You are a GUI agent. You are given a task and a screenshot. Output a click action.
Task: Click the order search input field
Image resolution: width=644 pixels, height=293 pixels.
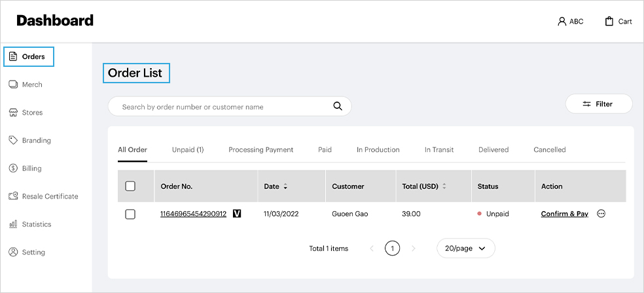click(x=223, y=107)
